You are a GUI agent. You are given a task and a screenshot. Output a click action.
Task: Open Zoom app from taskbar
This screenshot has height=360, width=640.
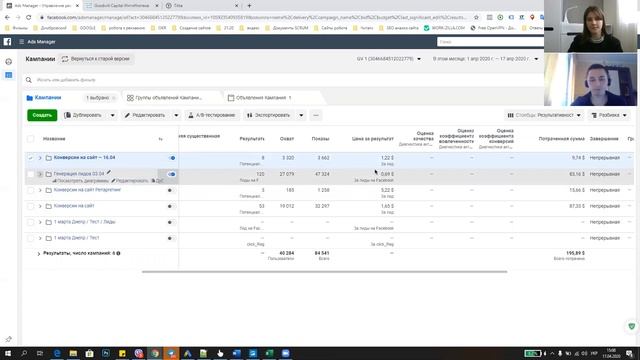click(285, 353)
